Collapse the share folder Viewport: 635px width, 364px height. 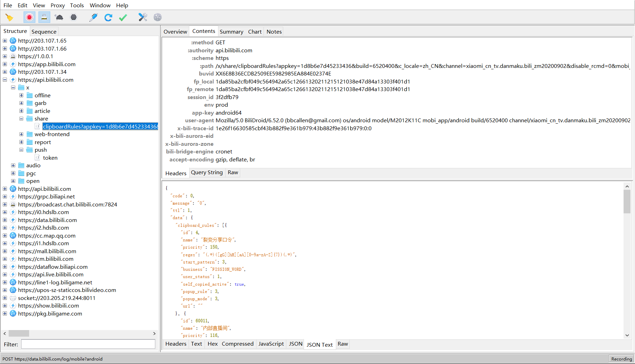21,118
